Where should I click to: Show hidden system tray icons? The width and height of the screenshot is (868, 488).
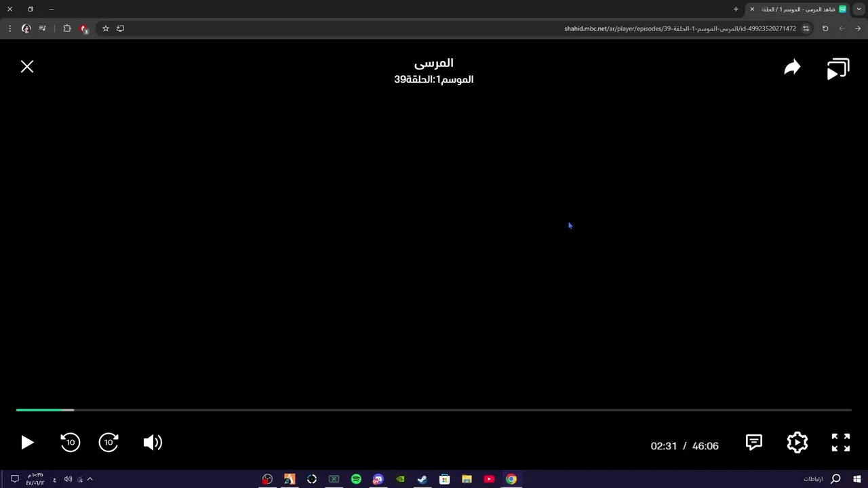(x=90, y=479)
